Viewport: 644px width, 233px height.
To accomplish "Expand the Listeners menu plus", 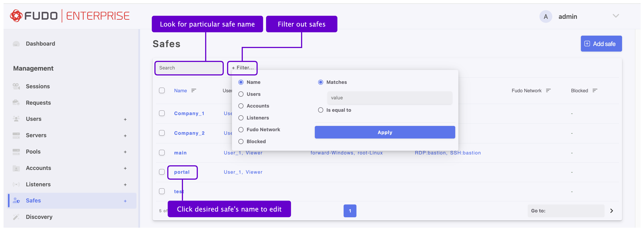I will (125, 185).
